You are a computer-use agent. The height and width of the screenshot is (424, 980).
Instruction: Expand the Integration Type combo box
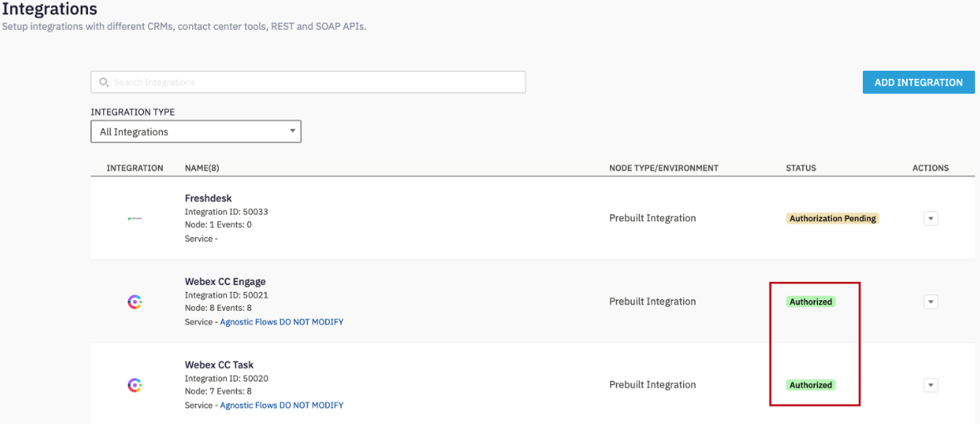[195, 131]
